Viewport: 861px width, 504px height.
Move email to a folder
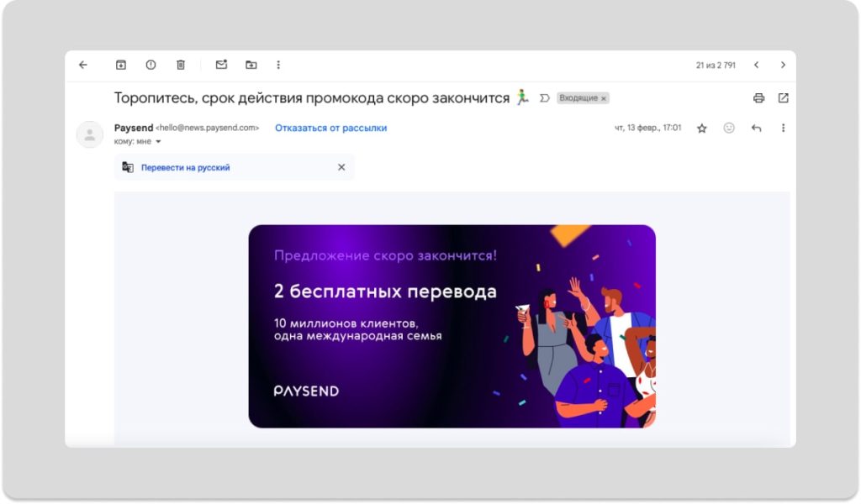(251, 65)
